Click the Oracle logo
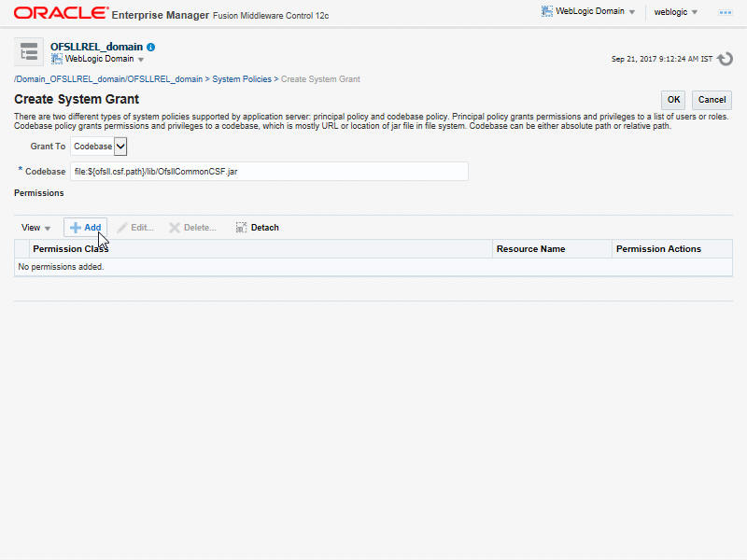This screenshot has height=560, width=747. (61, 13)
